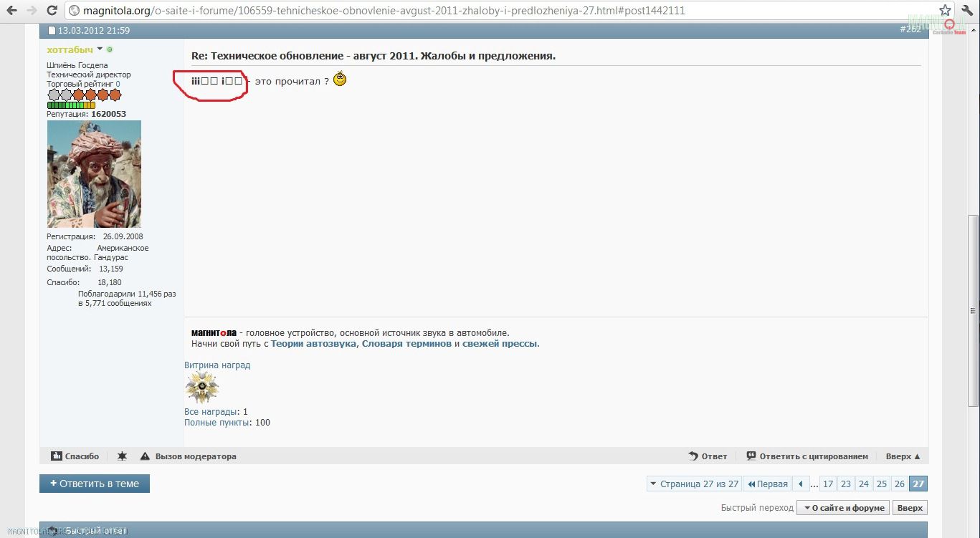
Task: Reload the page with the refresh icon
Action: [52, 11]
